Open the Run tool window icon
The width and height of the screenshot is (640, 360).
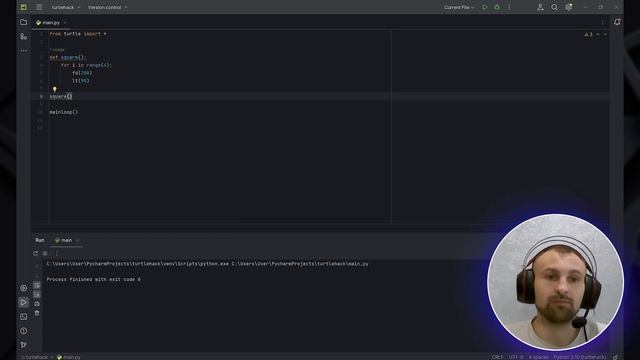coord(24,302)
